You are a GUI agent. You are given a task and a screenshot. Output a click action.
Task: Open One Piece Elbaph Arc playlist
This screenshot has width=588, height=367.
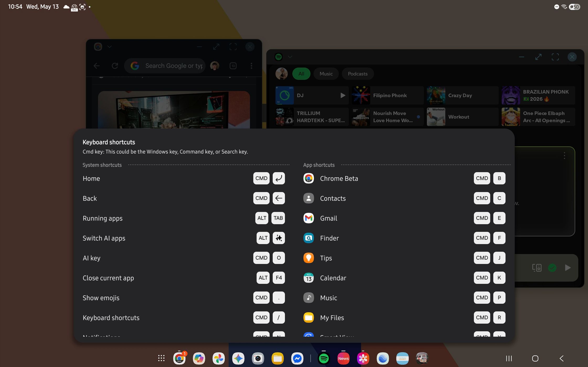point(538,117)
